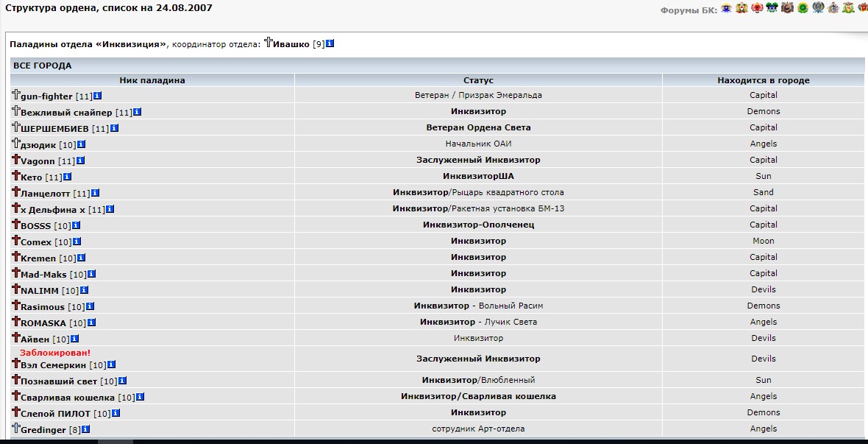This screenshot has width=868, height=444.
Task: Click status Начальник ОАИ
Action: [478, 144]
